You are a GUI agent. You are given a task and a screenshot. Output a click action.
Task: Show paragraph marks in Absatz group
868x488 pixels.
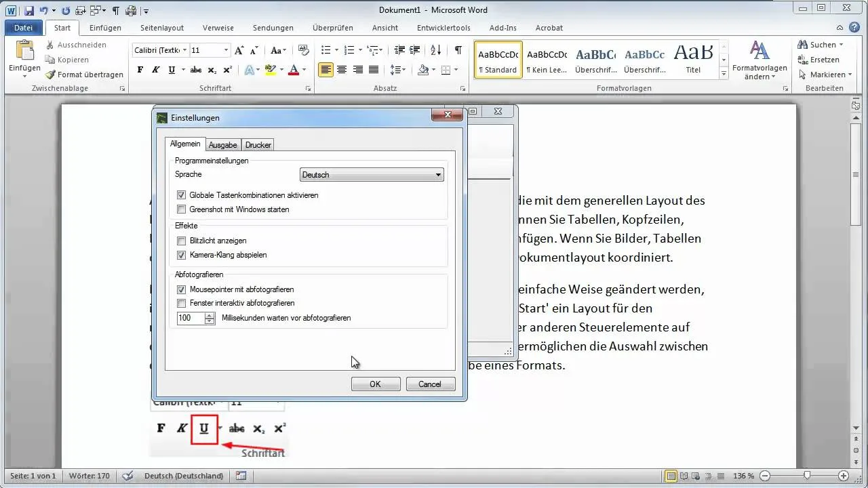(458, 50)
